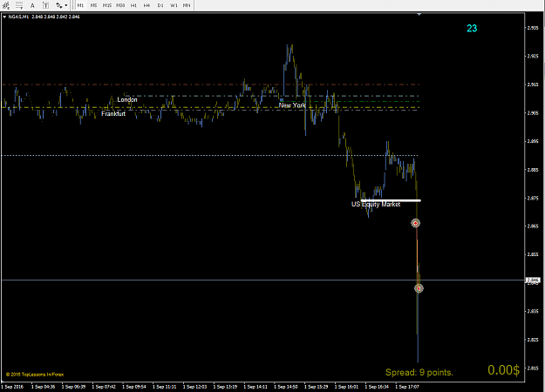
Task: Click the 'London' session label
Action: tap(126, 99)
